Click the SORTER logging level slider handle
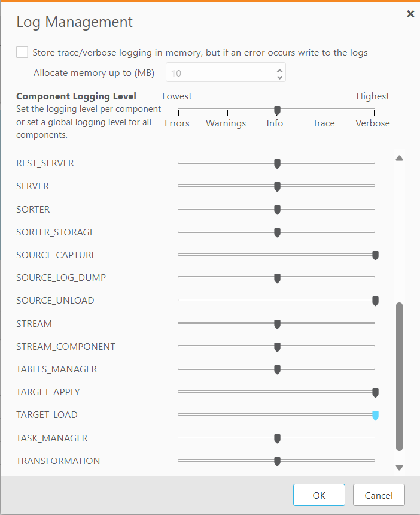This screenshot has height=515, width=420. (x=277, y=209)
